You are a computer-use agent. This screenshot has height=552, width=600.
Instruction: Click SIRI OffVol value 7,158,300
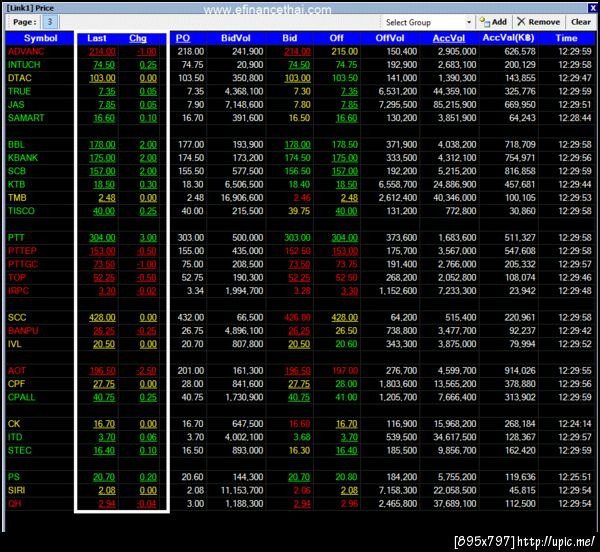[x=398, y=490]
